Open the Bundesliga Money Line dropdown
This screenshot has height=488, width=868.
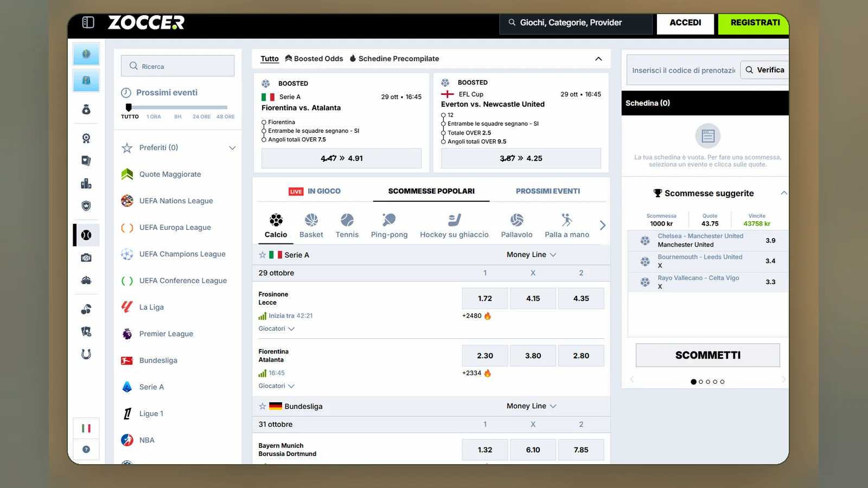[x=532, y=406]
